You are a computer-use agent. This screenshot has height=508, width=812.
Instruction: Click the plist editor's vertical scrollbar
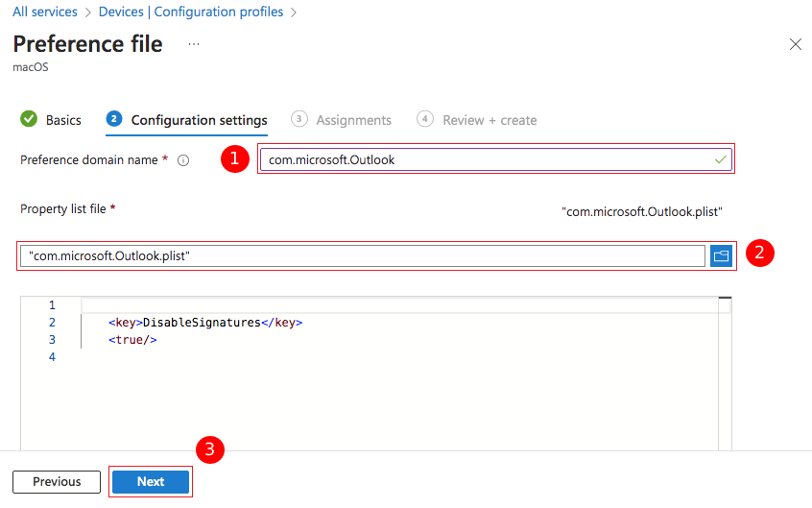pos(725,375)
